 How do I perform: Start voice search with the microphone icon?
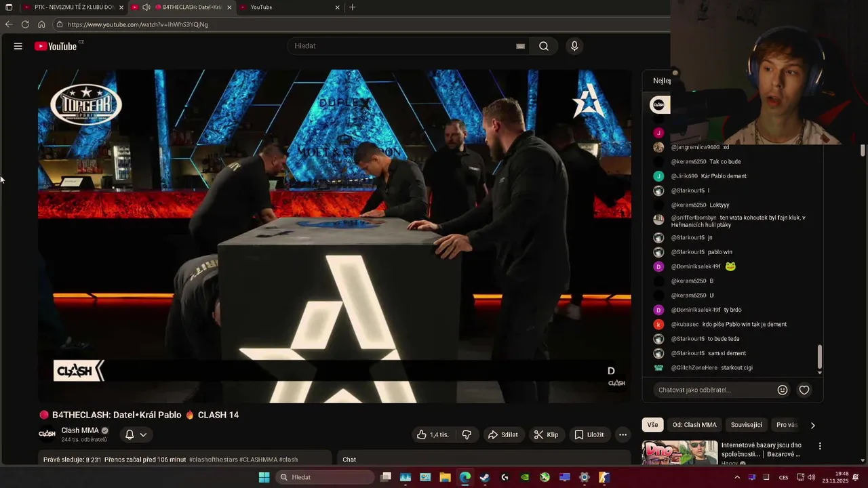tap(574, 46)
